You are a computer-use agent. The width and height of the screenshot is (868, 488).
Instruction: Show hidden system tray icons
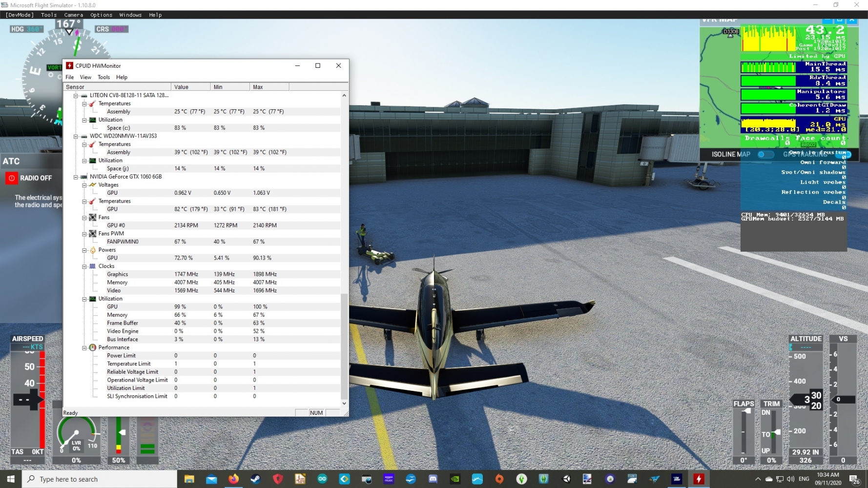click(x=758, y=479)
